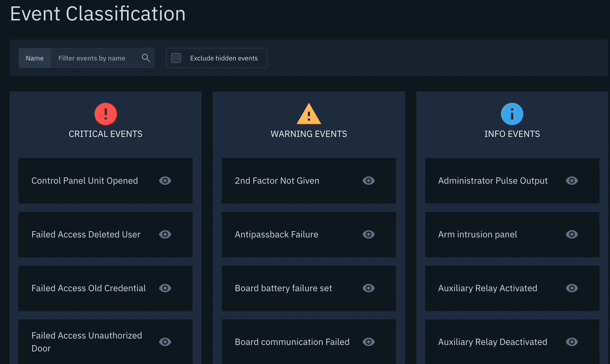Select the Arm intrusion panel text
Image resolution: width=610 pixels, height=364 pixels.
click(x=477, y=234)
